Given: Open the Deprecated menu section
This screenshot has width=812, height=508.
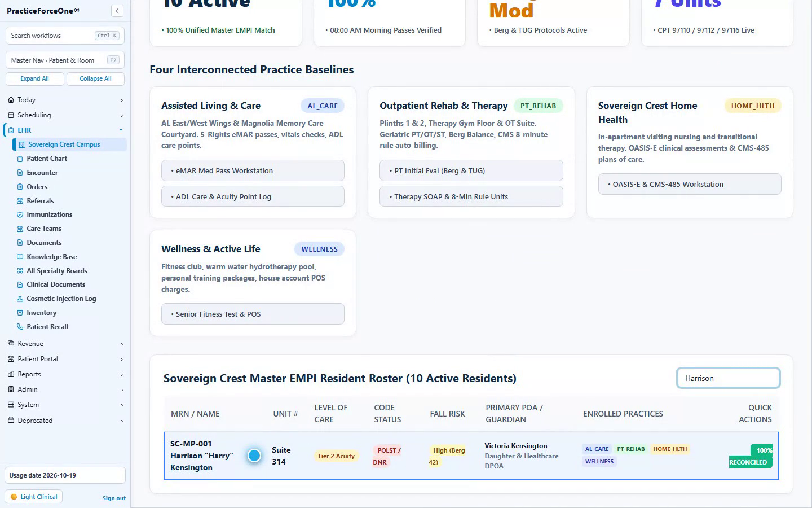Looking at the screenshot, I should (x=65, y=421).
